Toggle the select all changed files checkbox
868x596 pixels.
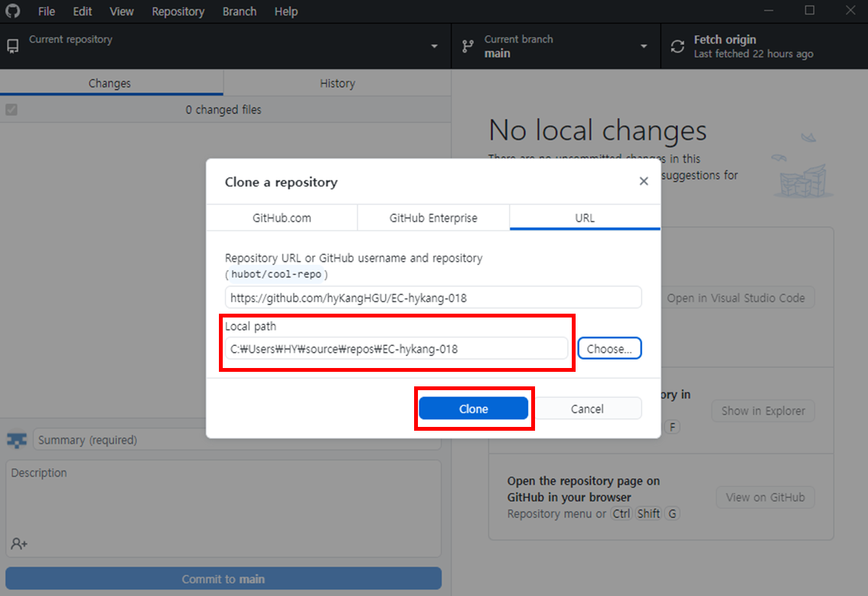pos(11,110)
